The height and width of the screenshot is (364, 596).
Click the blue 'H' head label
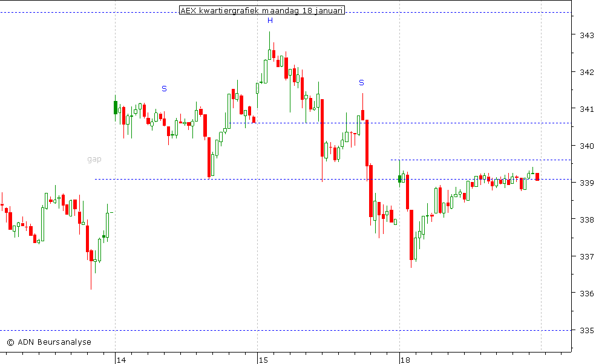(270, 21)
